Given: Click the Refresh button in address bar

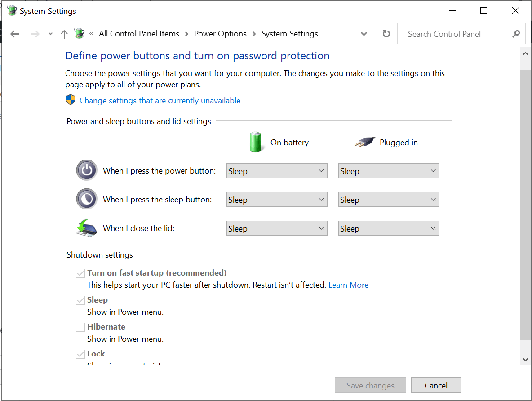Looking at the screenshot, I should click(386, 34).
